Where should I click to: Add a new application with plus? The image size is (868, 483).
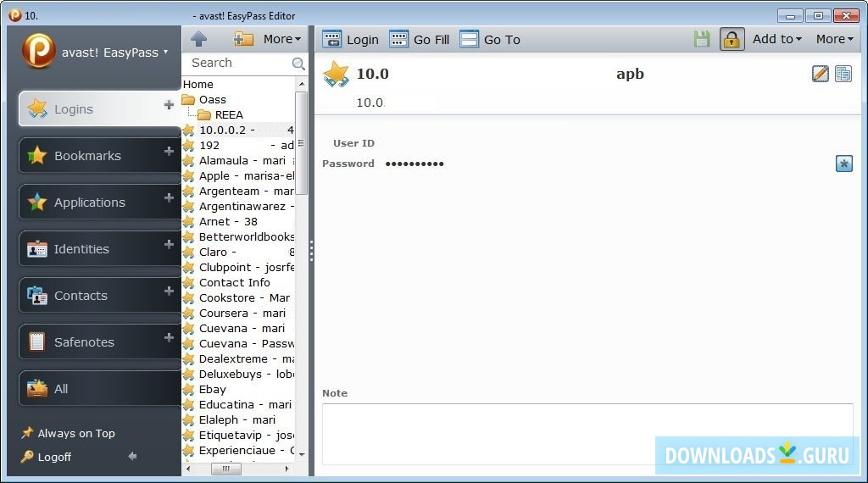[169, 197]
